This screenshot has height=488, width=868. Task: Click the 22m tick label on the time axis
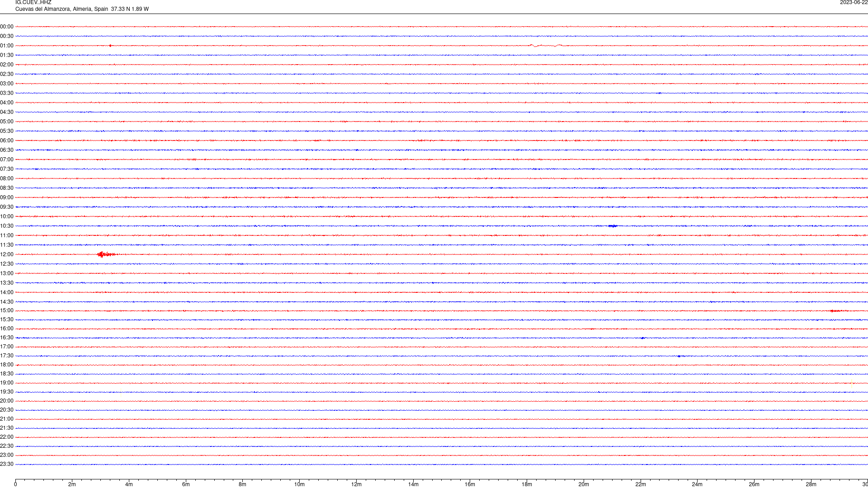pyautogui.click(x=641, y=484)
